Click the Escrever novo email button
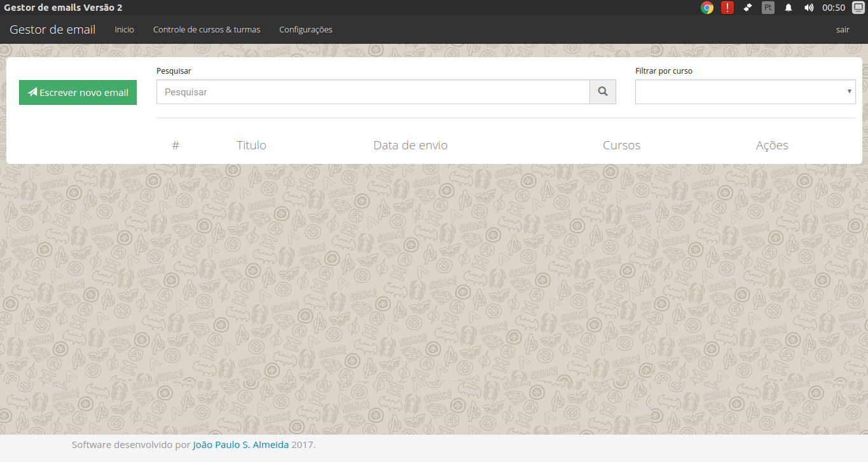This screenshot has width=868, height=462. tap(78, 92)
